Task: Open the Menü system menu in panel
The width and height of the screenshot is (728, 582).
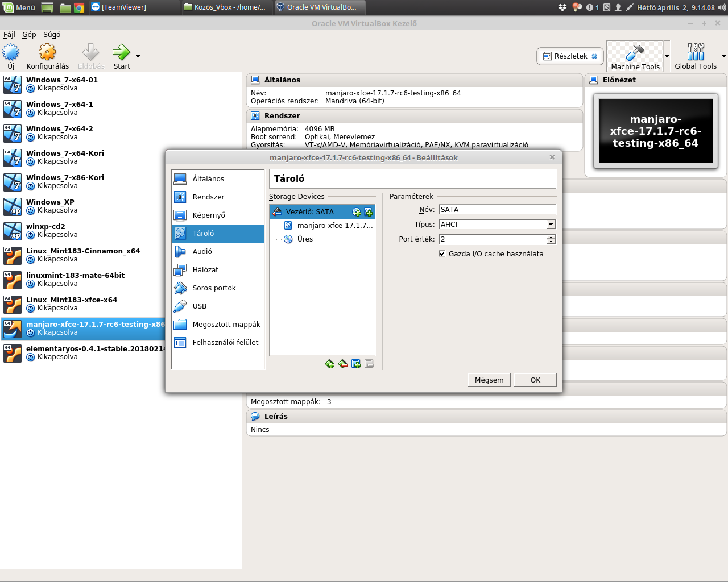Action: (x=20, y=7)
